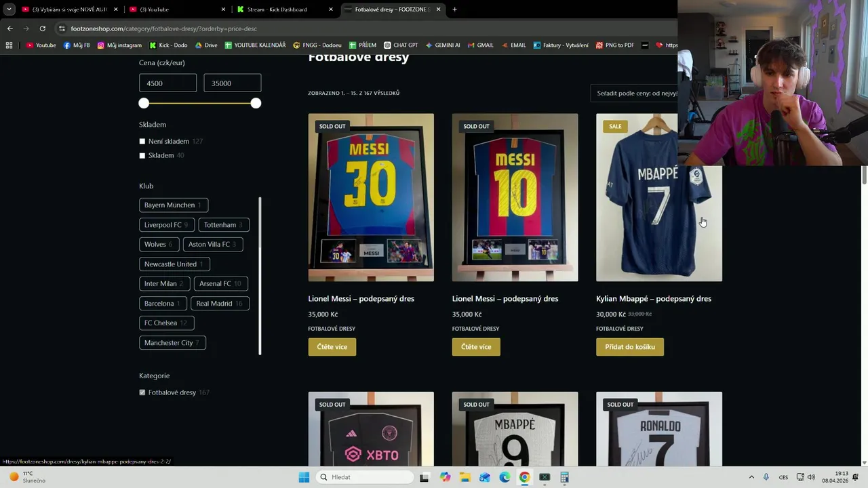
Task: Open the YOUTUBE KALENDÁŘ bookmark
Action: tap(255, 45)
